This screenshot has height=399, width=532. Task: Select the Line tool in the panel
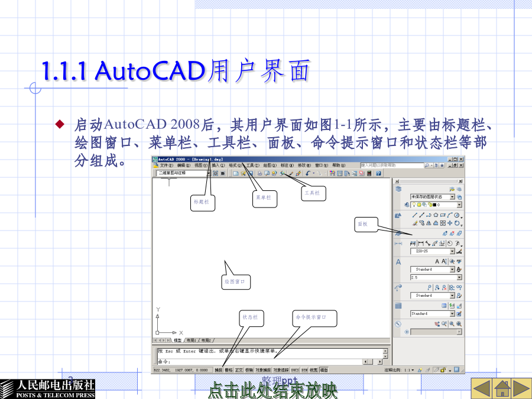pos(414,215)
